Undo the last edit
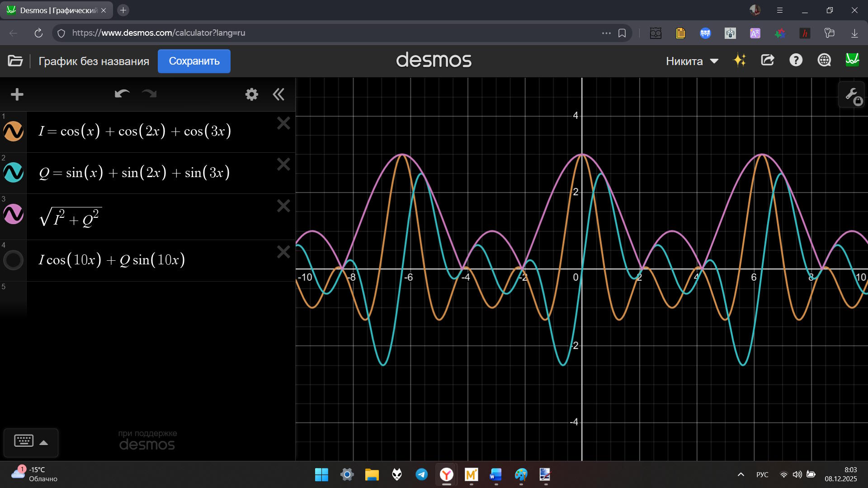Screen dimensions: 868x488 [x=122, y=94]
